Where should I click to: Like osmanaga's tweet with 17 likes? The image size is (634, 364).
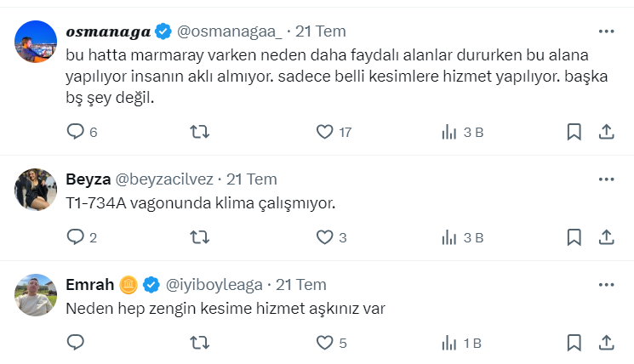[324, 132]
